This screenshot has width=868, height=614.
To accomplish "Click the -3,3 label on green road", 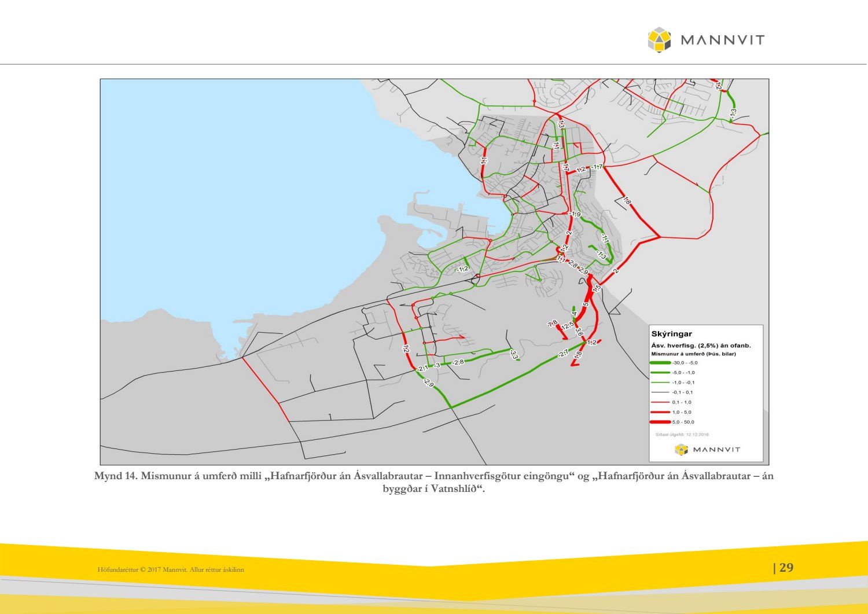I will 513,354.
